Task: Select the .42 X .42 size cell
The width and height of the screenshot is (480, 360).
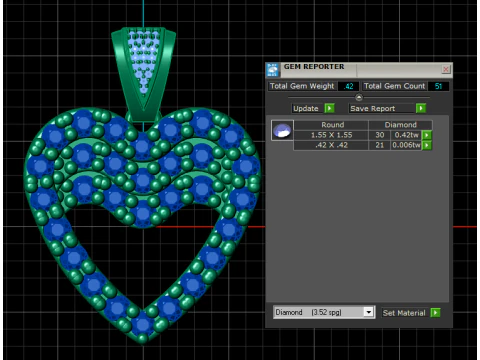Action: pyautogui.click(x=331, y=145)
